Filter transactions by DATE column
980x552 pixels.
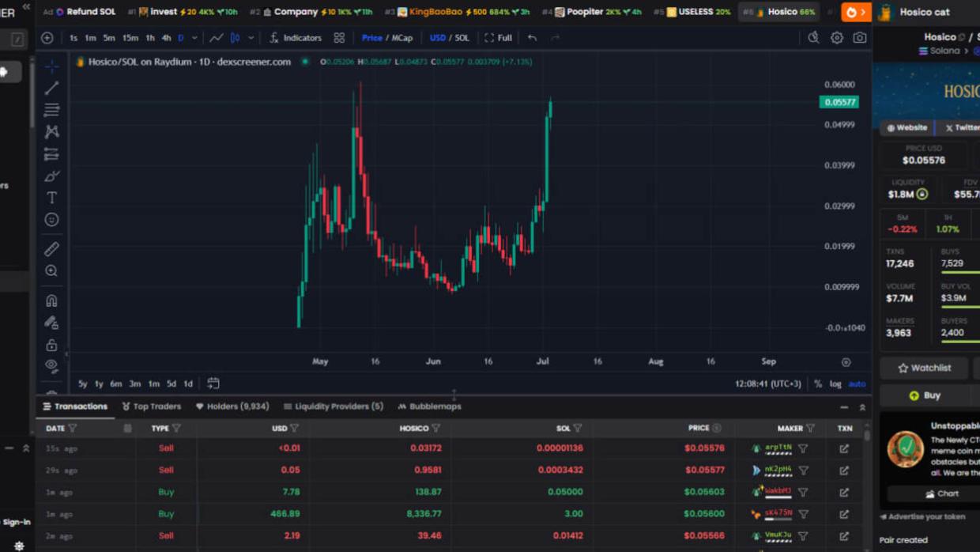(x=73, y=429)
